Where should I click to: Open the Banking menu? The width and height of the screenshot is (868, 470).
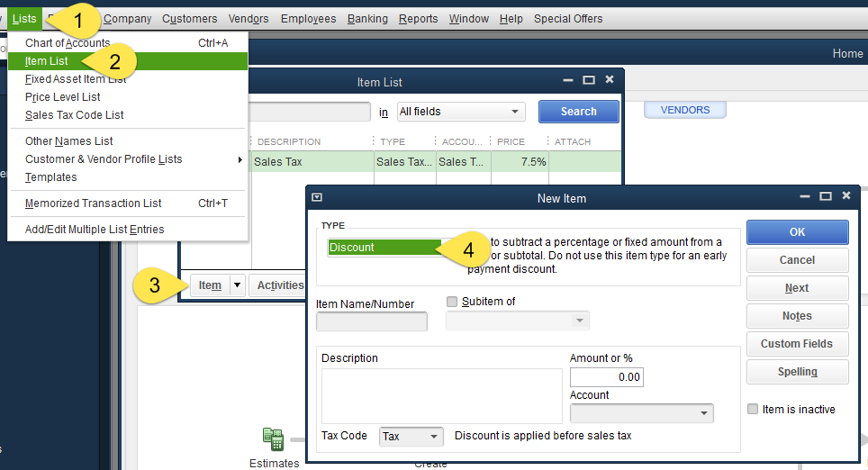367,19
